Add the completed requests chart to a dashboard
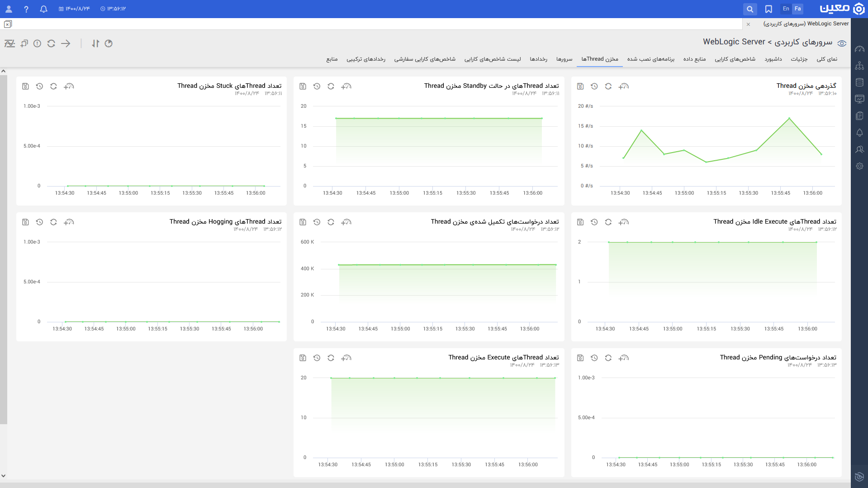This screenshot has height=488, width=868. click(x=346, y=222)
